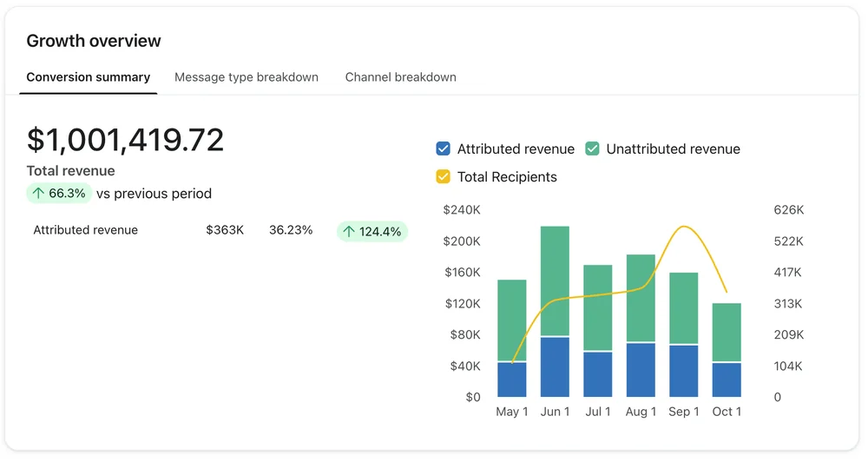
Task: Click the Growth overview heading
Action: (94, 41)
